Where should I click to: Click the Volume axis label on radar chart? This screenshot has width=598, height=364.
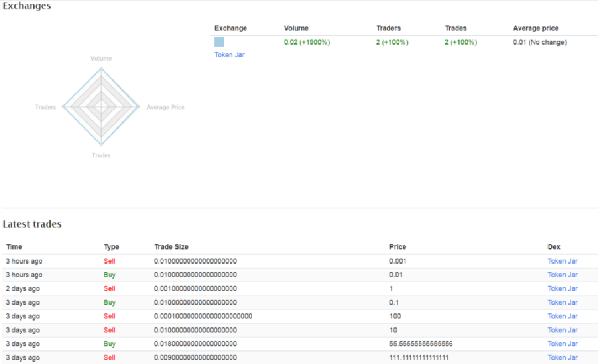click(x=101, y=58)
